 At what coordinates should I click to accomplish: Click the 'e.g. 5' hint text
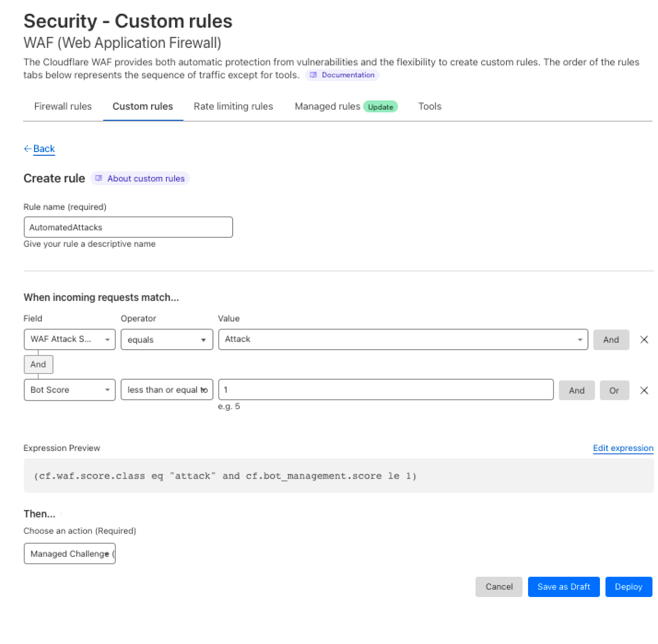(229, 406)
